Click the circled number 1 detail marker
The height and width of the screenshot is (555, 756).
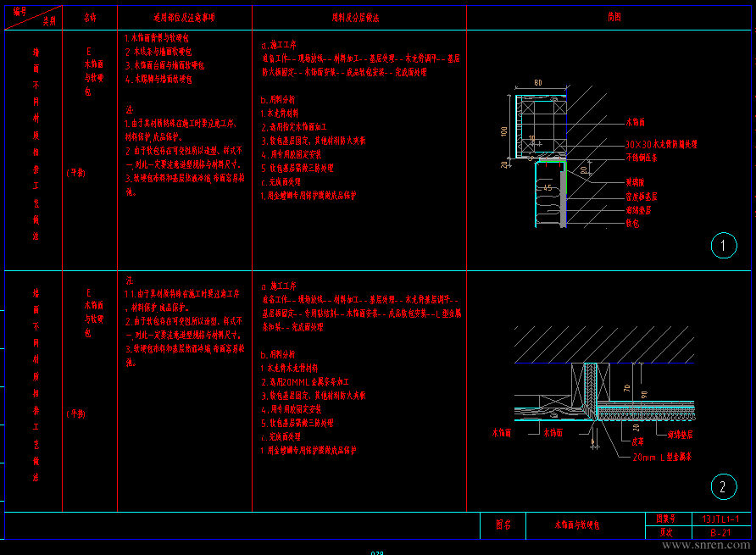[723, 246]
